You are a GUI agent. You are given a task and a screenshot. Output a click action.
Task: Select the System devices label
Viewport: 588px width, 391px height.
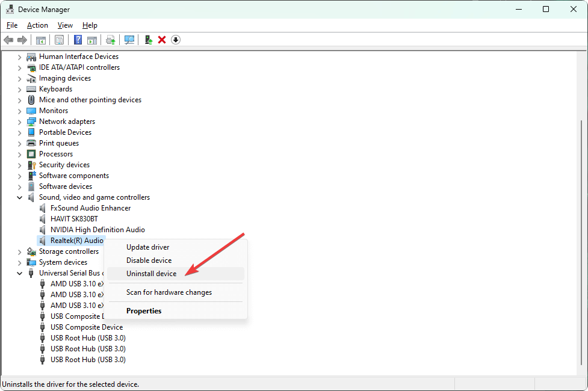(63, 262)
